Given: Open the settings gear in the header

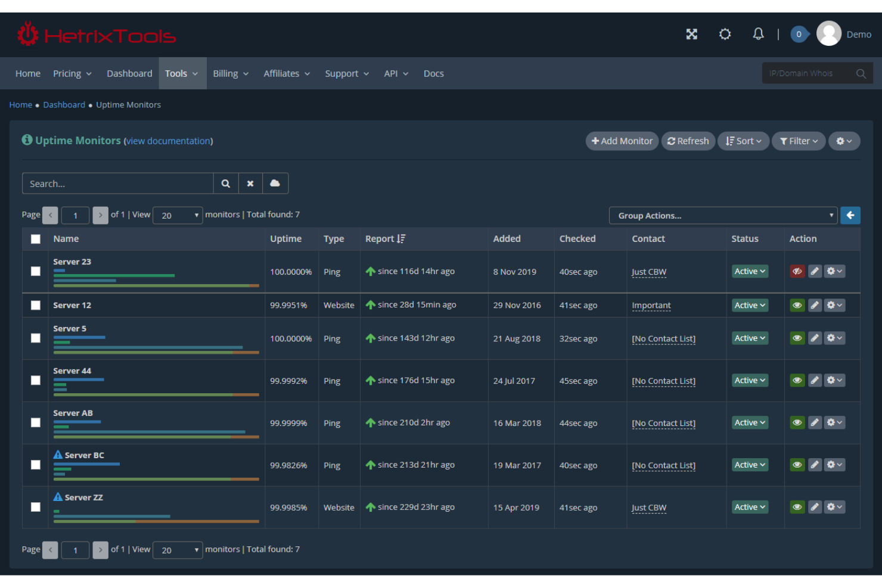Looking at the screenshot, I should [725, 34].
